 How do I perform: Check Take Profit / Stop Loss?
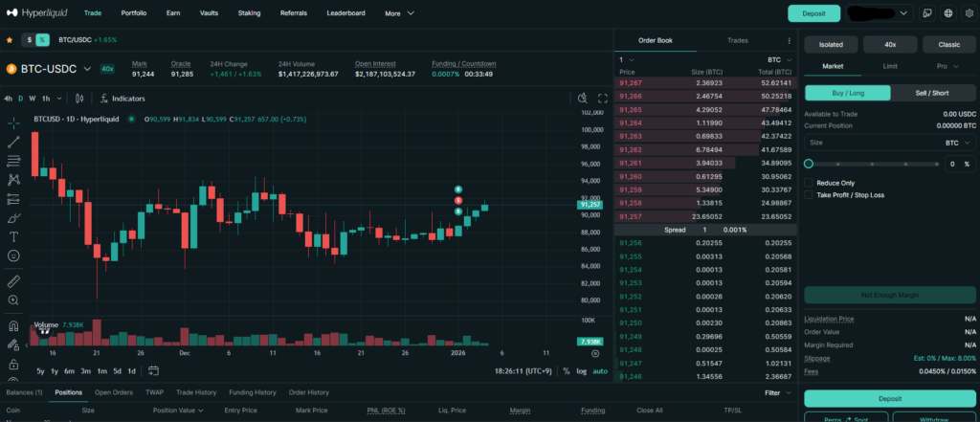click(x=810, y=194)
